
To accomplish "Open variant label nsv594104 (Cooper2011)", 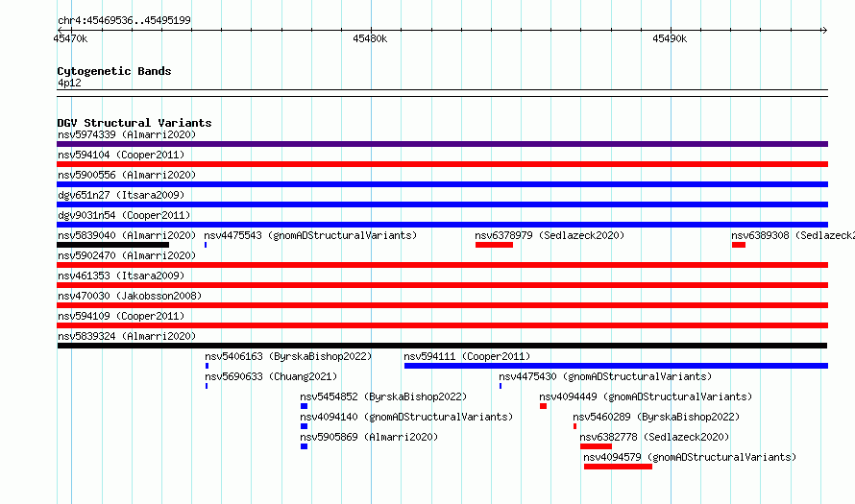I will pos(121,155).
